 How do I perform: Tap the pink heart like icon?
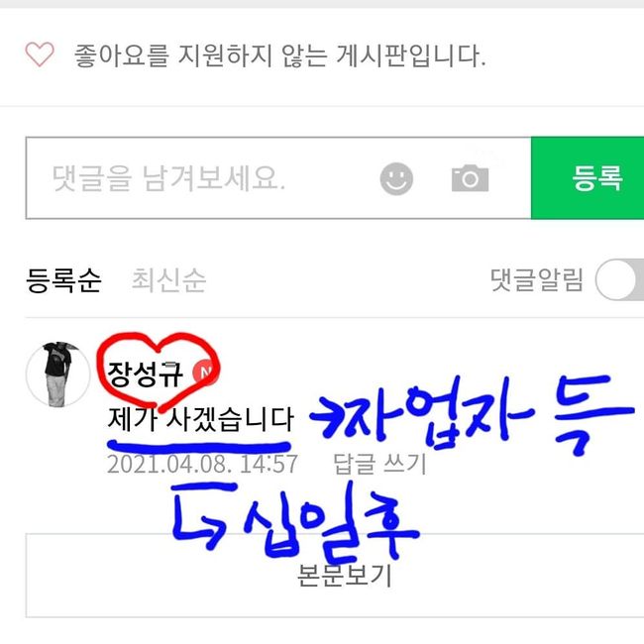tap(40, 54)
